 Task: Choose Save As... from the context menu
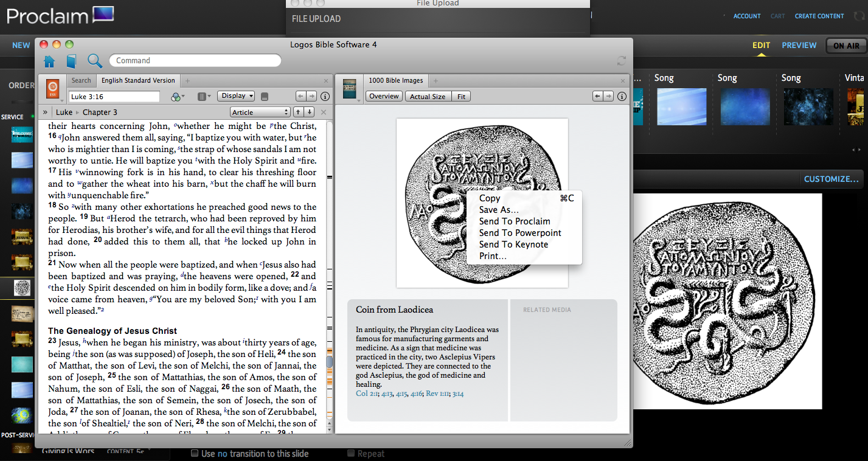point(524,210)
